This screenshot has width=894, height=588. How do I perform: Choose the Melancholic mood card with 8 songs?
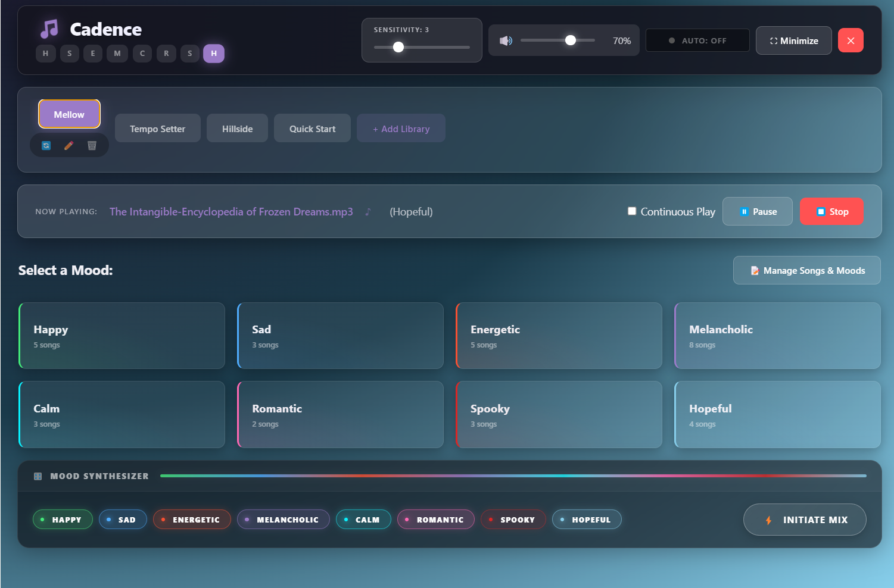(x=777, y=336)
